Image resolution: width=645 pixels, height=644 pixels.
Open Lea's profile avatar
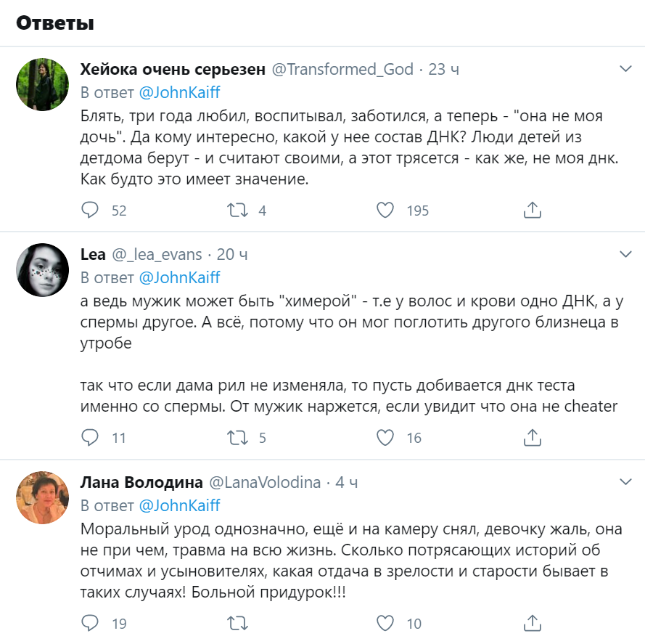42,270
